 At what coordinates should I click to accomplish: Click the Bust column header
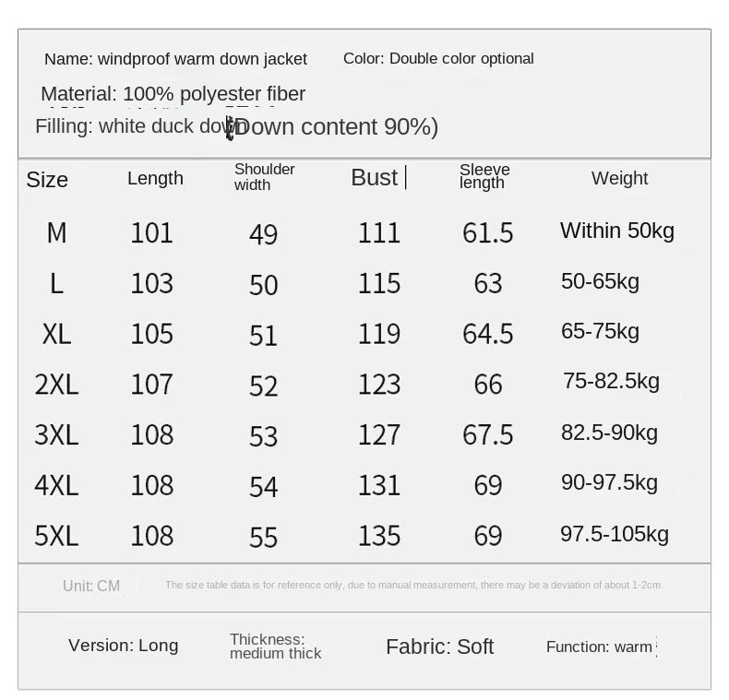click(x=375, y=177)
